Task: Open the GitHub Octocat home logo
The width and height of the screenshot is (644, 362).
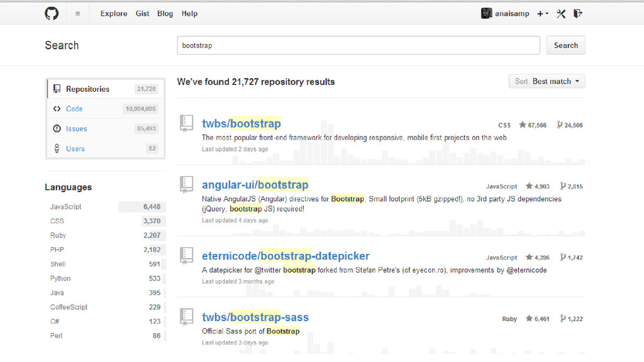Action: 52,14
